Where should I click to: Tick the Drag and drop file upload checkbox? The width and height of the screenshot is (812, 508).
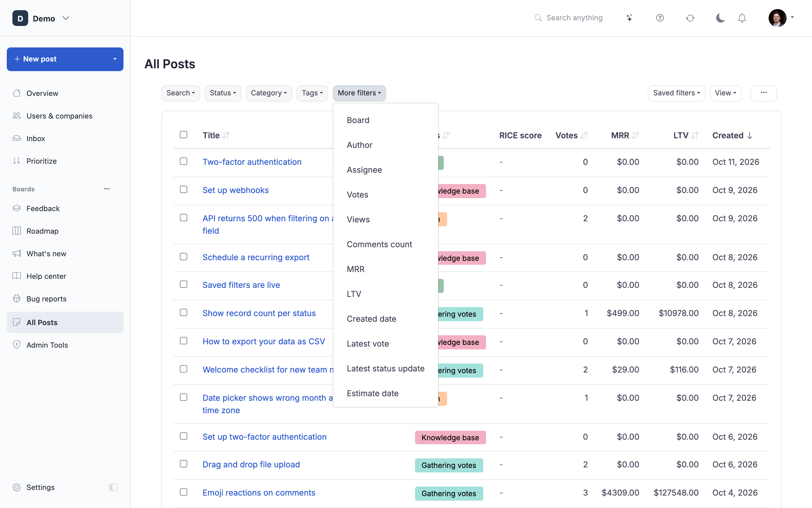[x=184, y=464]
